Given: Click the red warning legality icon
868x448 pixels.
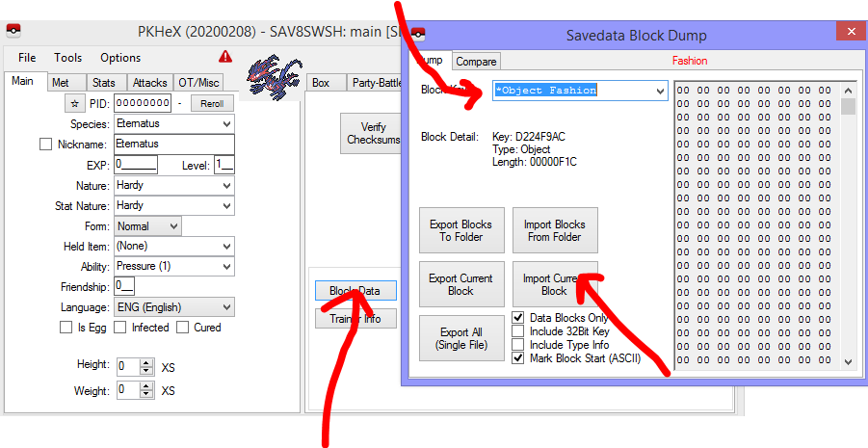Looking at the screenshot, I should [x=225, y=57].
